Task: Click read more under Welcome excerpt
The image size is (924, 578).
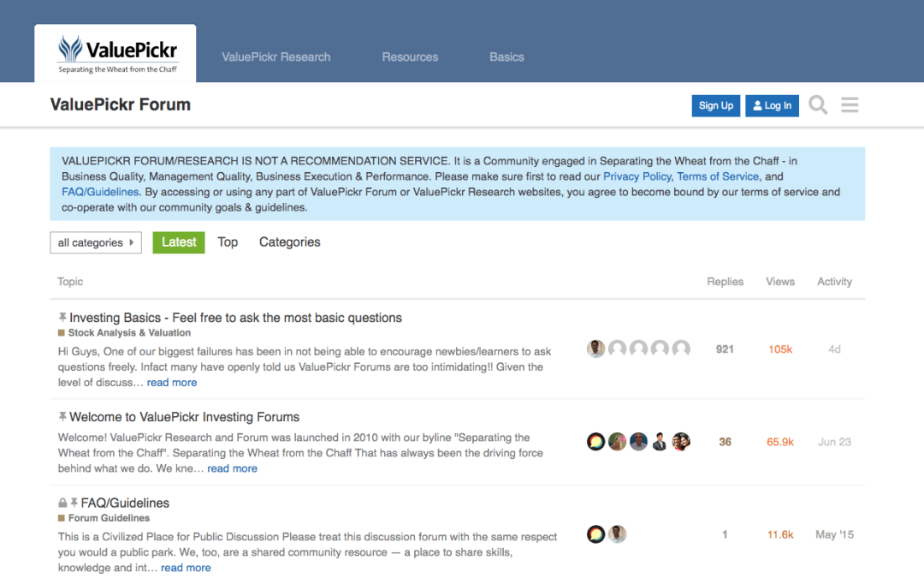Action: (x=232, y=468)
